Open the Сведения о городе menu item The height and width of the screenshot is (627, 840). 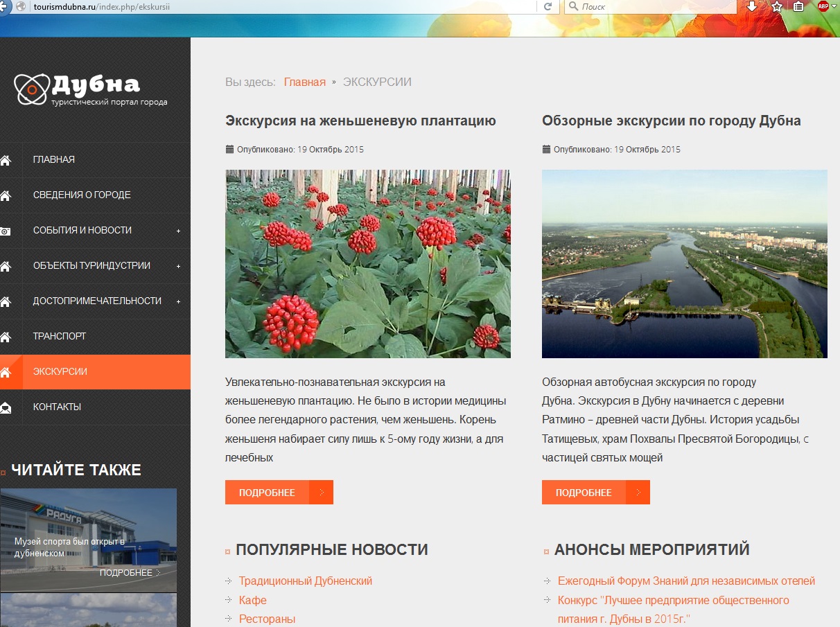pyautogui.click(x=82, y=195)
